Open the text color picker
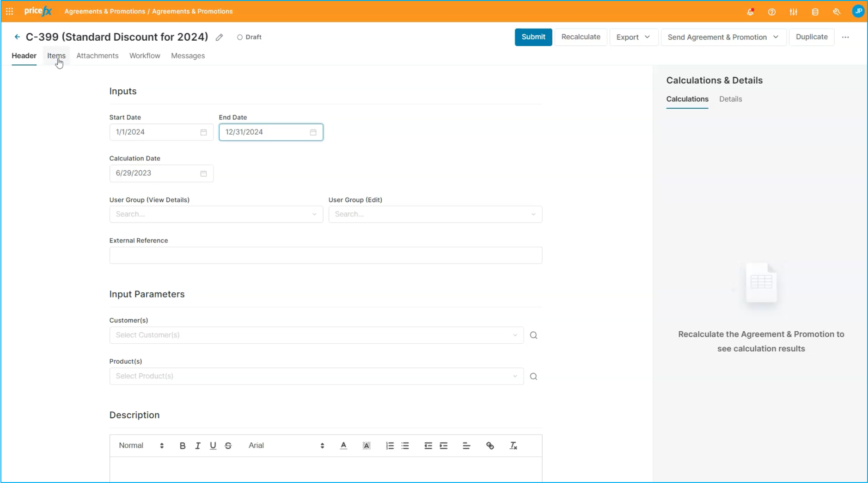 click(343, 446)
